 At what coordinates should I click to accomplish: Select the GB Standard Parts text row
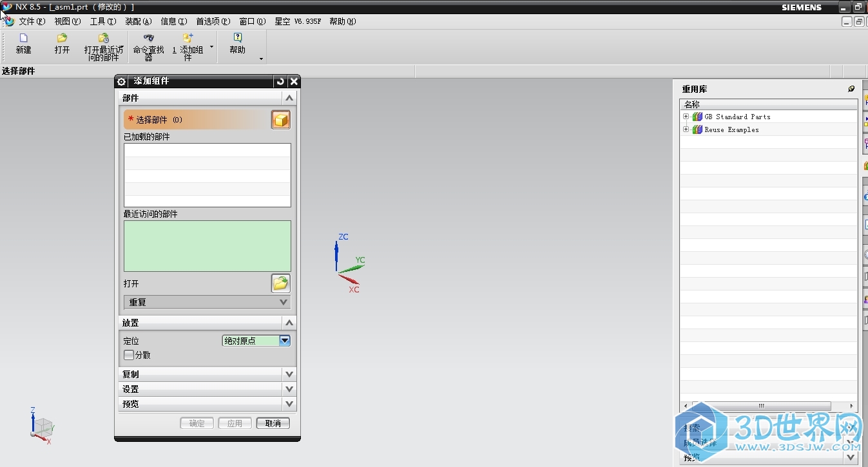737,117
